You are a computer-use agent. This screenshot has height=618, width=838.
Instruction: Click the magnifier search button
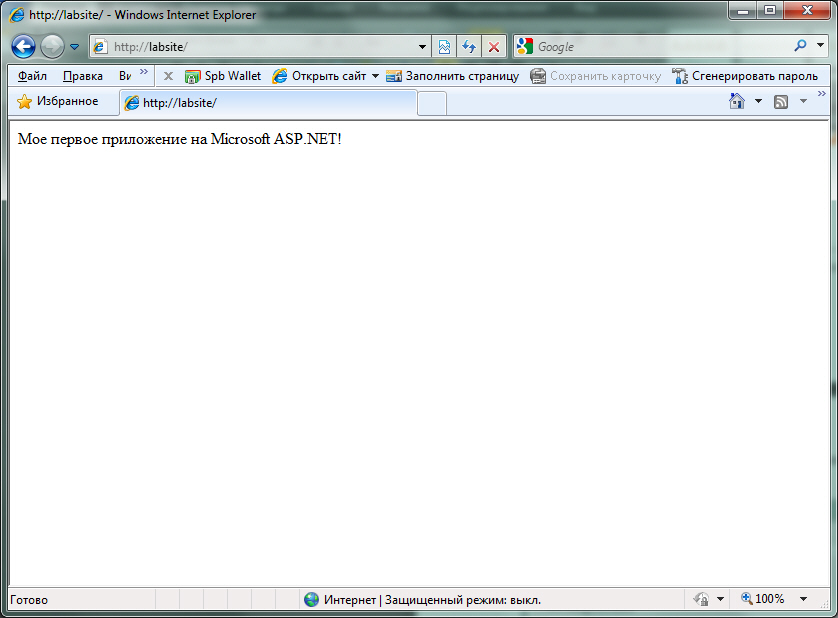click(x=800, y=46)
